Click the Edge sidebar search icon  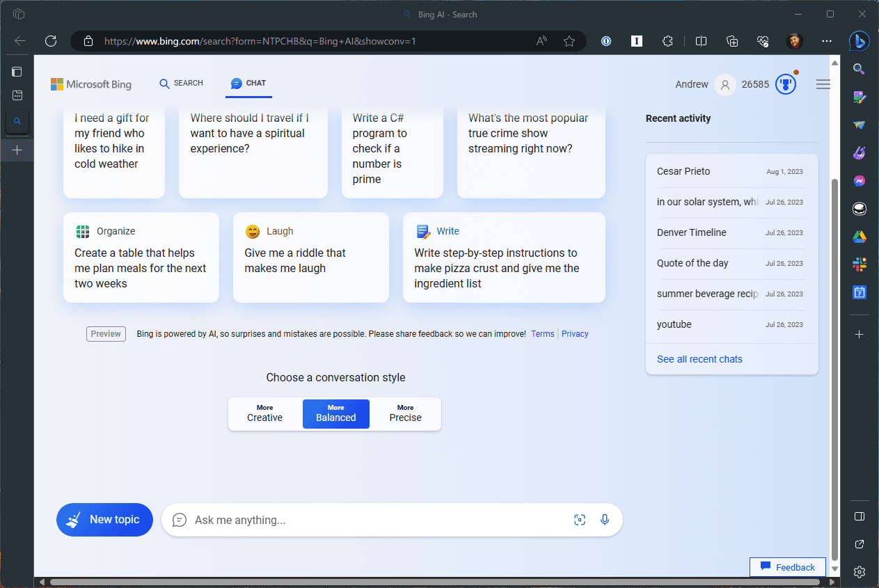click(x=859, y=69)
